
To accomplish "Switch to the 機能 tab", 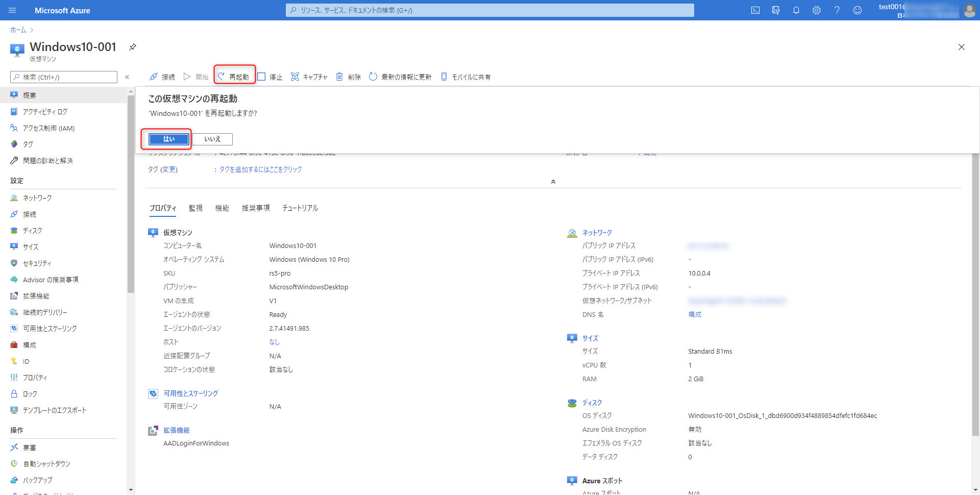I will 222,208.
